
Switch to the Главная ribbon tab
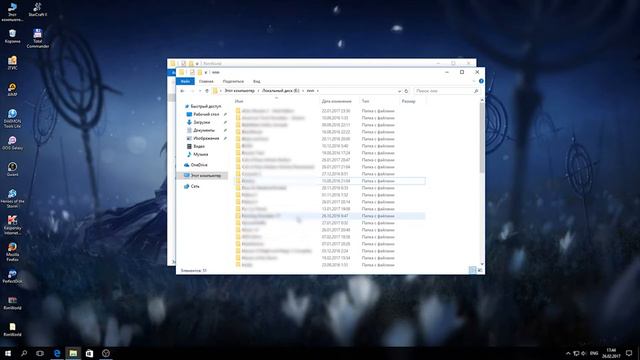(206, 81)
